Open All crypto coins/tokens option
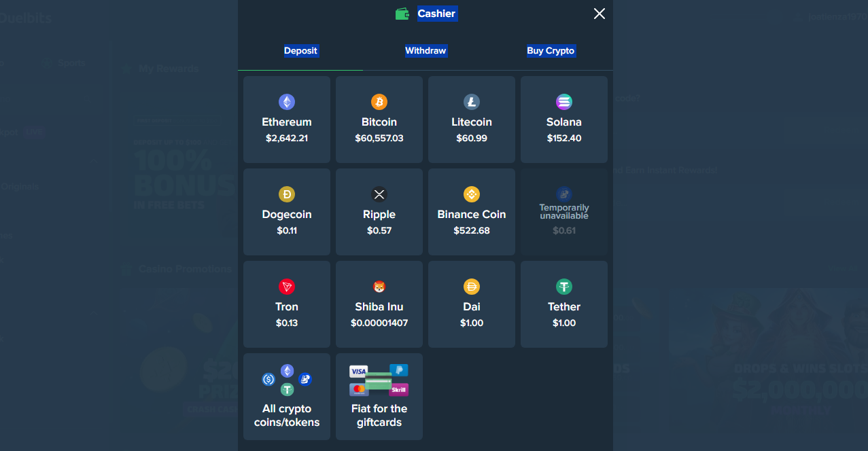 [287, 397]
